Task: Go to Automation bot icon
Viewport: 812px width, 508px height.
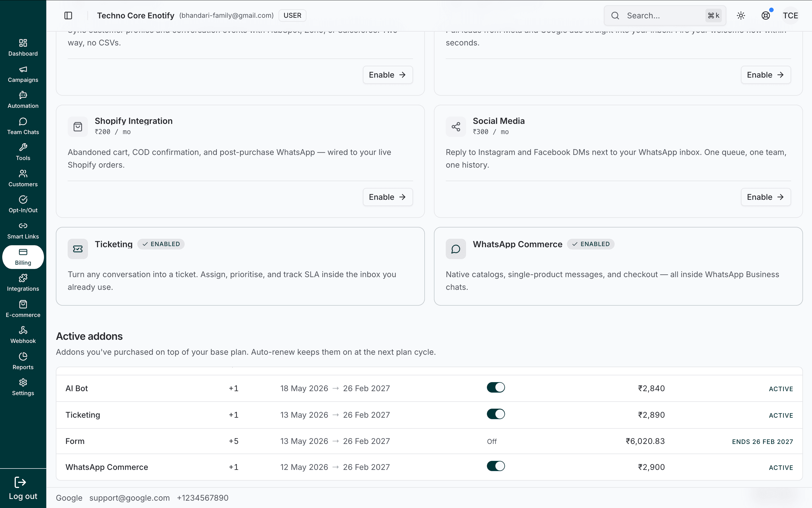Action: click(23, 95)
